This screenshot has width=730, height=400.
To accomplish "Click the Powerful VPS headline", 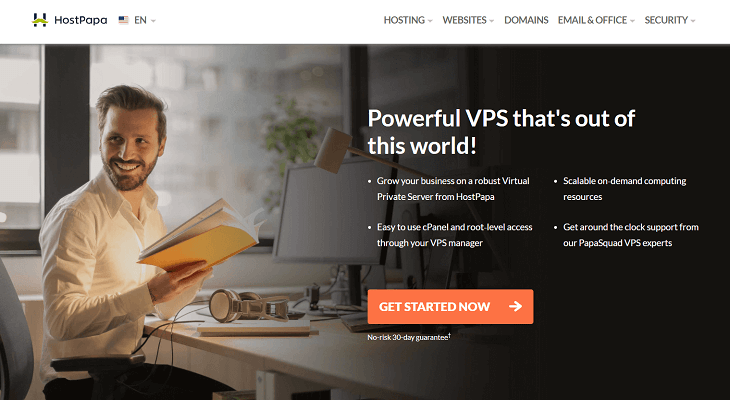I will click(501, 132).
